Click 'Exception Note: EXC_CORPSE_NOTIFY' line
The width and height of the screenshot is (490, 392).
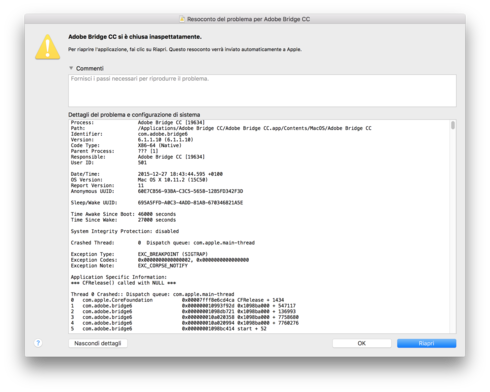pos(129,266)
